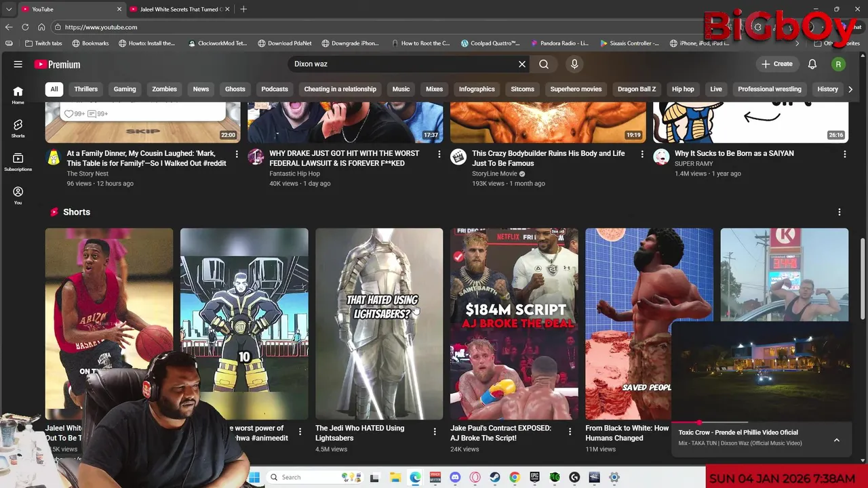Viewport: 868px width, 488px height.
Task: Open the account avatar menu
Action: point(839,64)
